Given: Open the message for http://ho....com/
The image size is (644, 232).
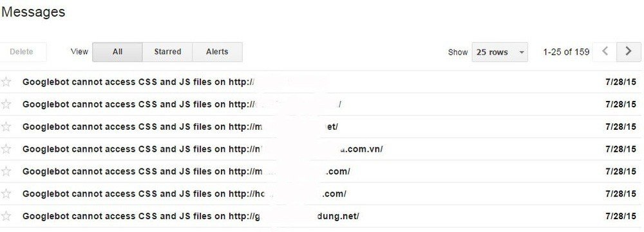Looking at the screenshot, I should [184, 193].
